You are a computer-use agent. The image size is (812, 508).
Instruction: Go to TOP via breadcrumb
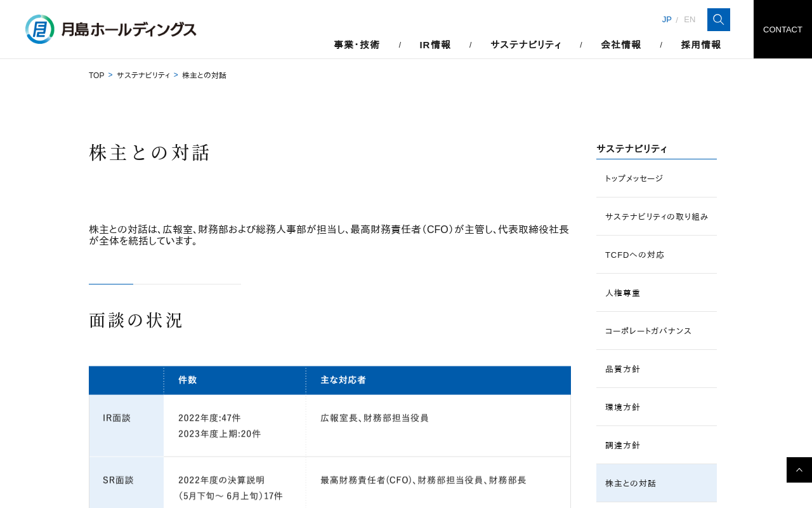[96, 76]
